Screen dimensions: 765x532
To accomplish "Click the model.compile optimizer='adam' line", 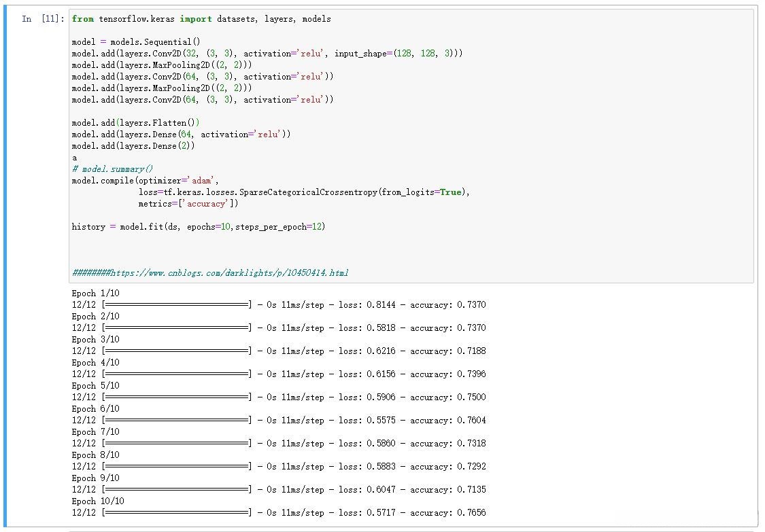I will click(145, 181).
